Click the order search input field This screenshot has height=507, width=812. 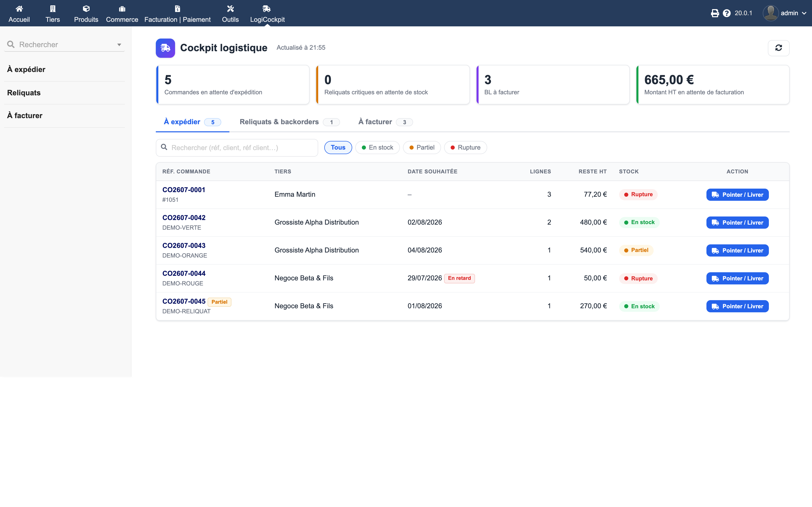[x=237, y=148]
